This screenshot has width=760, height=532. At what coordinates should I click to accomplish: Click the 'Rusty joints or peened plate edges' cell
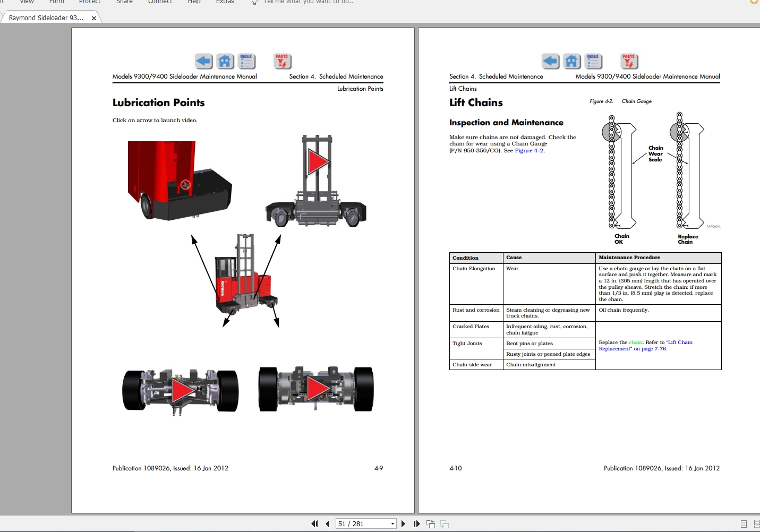(x=548, y=354)
